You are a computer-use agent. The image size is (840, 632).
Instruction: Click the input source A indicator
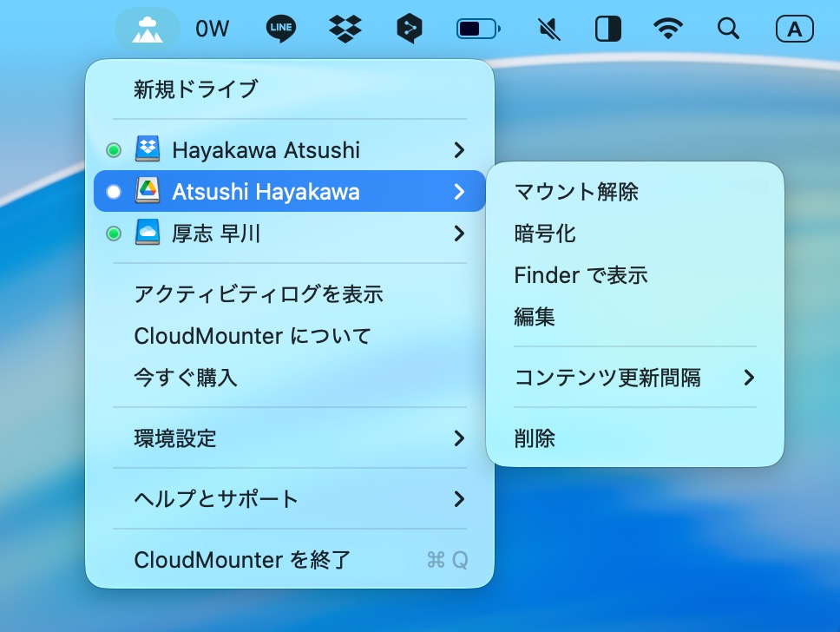(x=794, y=30)
